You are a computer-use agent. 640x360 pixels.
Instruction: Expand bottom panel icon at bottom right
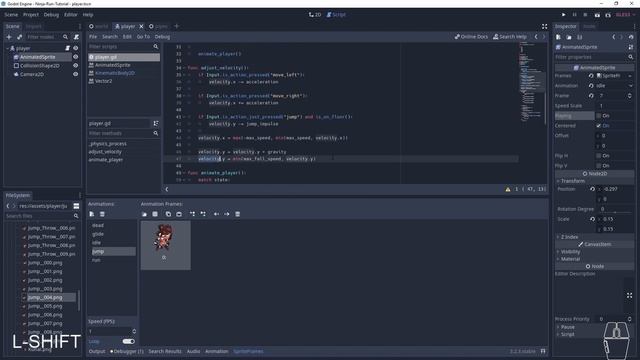tap(543, 351)
